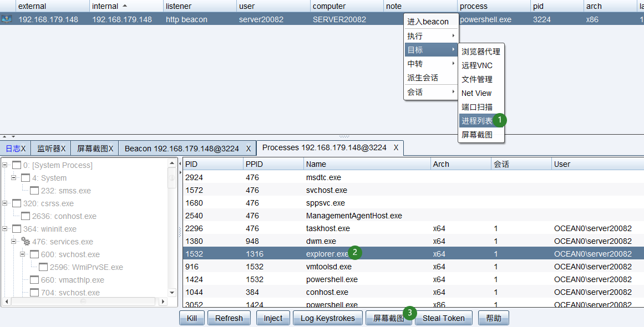This screenshot has height=327, width=644.
Task: Sort sessions by listener column header
Action: [200, 6]
